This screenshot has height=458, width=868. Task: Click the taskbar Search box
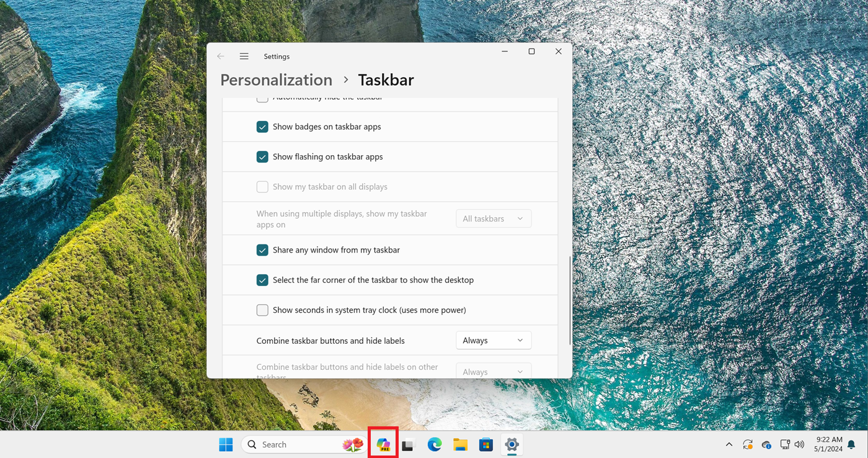point(304,444)
